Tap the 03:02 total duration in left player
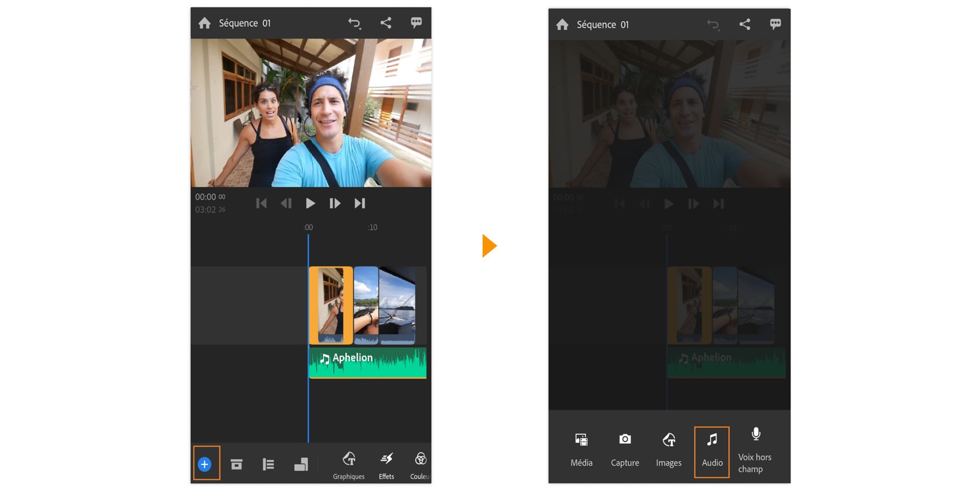 pyautogui.click(x=210, y=209)
